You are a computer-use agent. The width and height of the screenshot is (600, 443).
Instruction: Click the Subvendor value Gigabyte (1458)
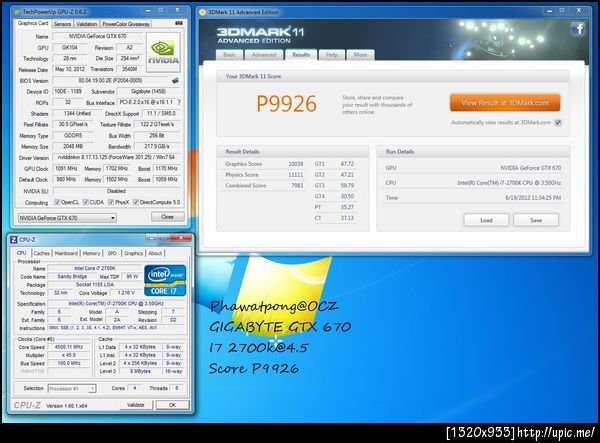148,91
